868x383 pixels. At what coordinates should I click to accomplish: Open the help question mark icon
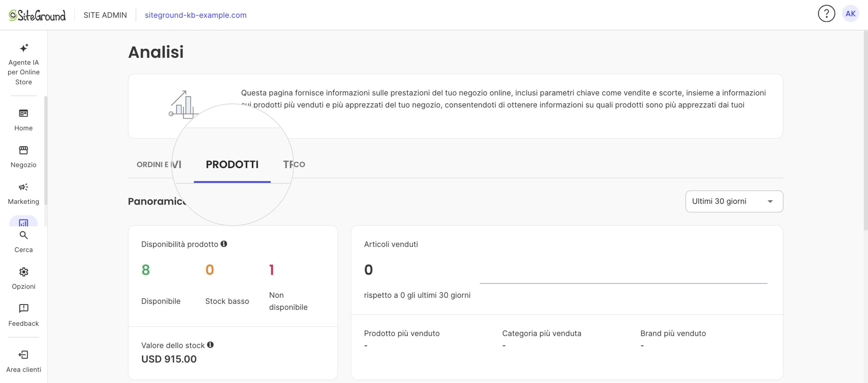[826, 14]
